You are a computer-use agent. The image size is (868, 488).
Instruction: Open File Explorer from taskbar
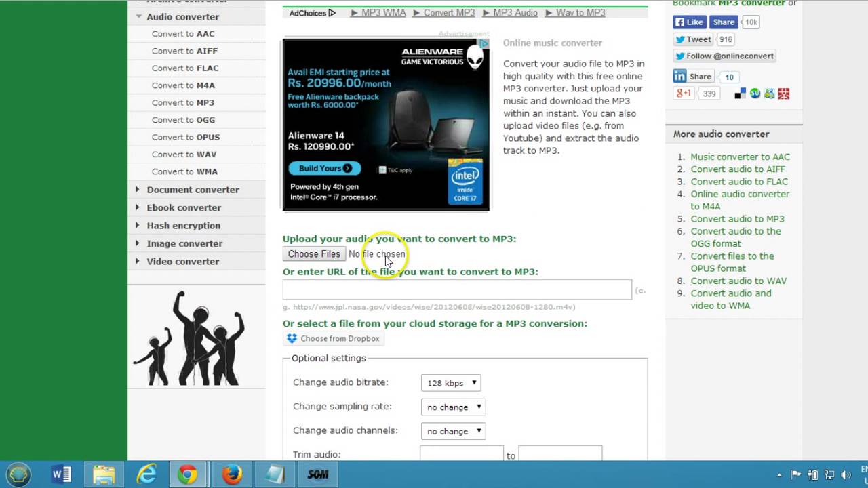point(104,474)
